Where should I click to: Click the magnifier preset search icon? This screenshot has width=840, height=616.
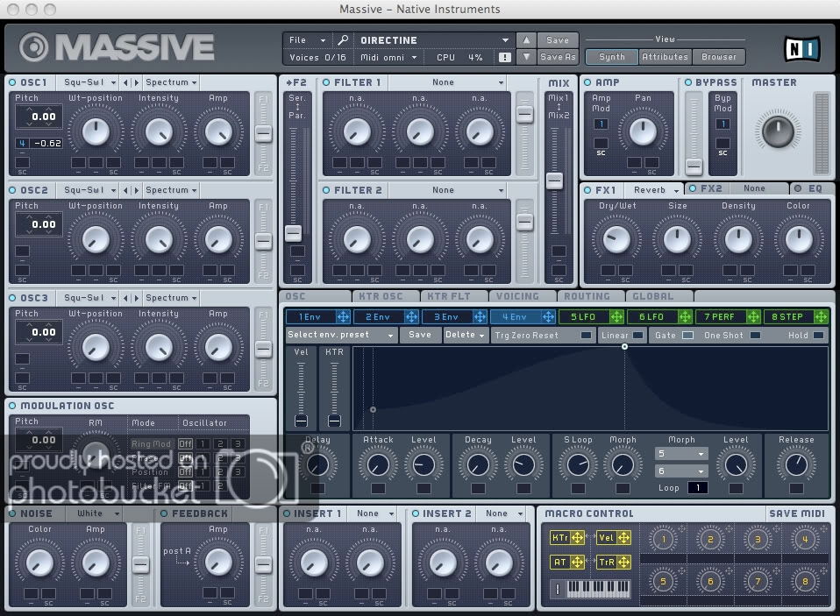coord(343,40)
